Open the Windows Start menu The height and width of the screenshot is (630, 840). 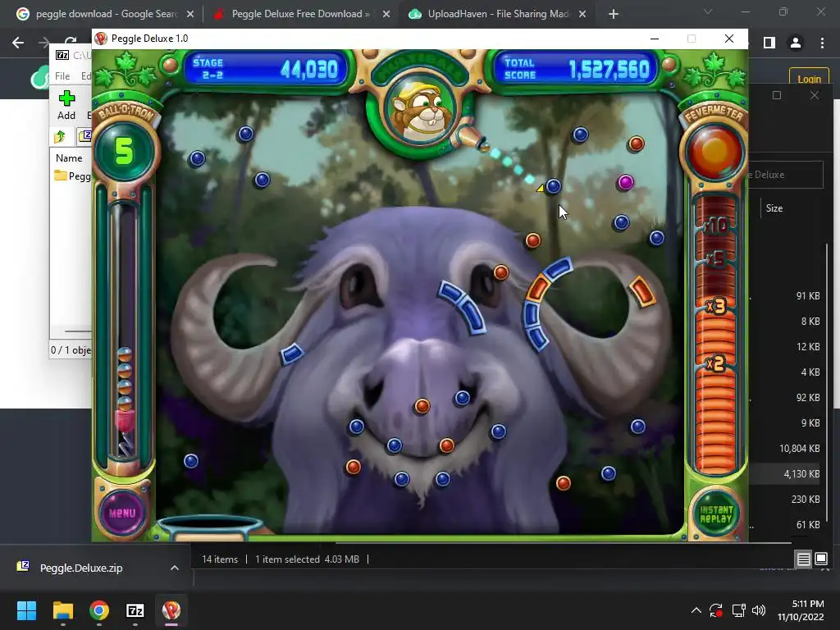pyautogui.click(x=26, y=610)
